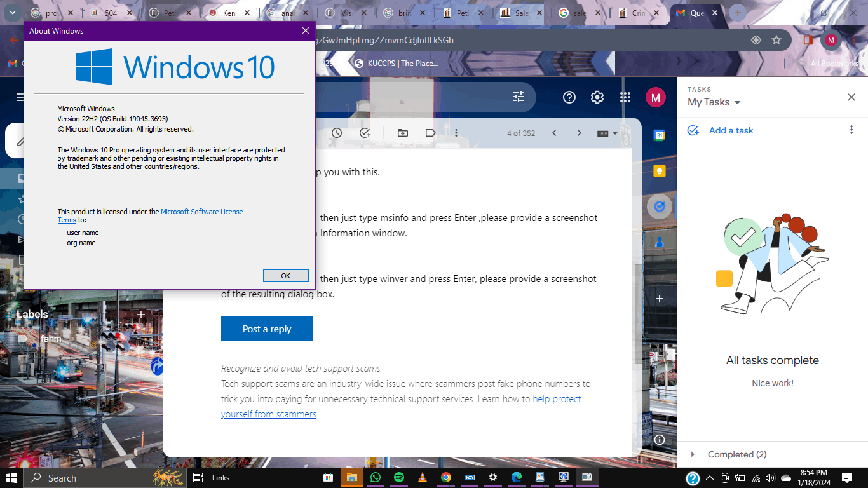Viewport: 868px width, 488px height.
Task: Switch to the Mis browser tab
Action: [x=347, y=13]
